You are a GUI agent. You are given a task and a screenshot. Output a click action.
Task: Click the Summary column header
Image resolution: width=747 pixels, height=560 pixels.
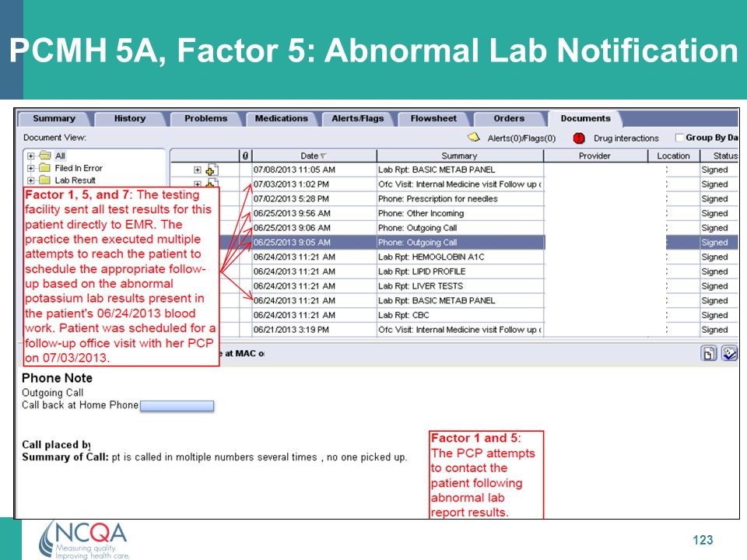459,156
